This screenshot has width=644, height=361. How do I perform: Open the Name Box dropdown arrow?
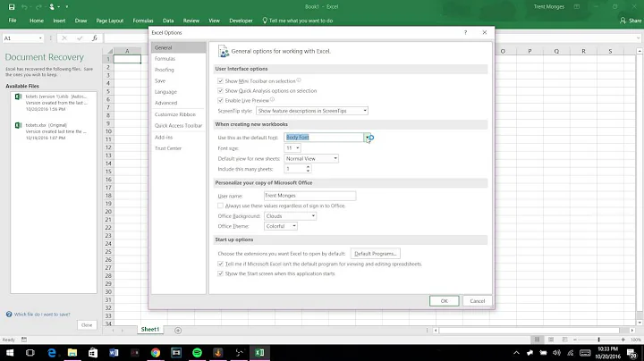click(x=40, y=38)
